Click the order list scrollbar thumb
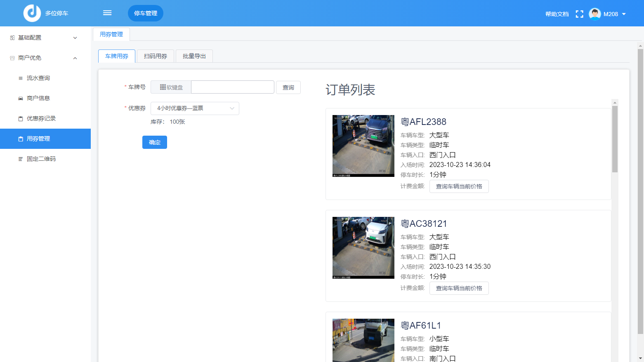 (615, 139)
